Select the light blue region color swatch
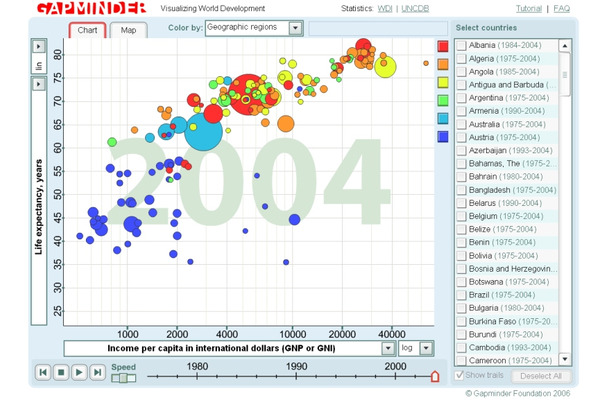610x400 pixels. (x=443, y=118)
